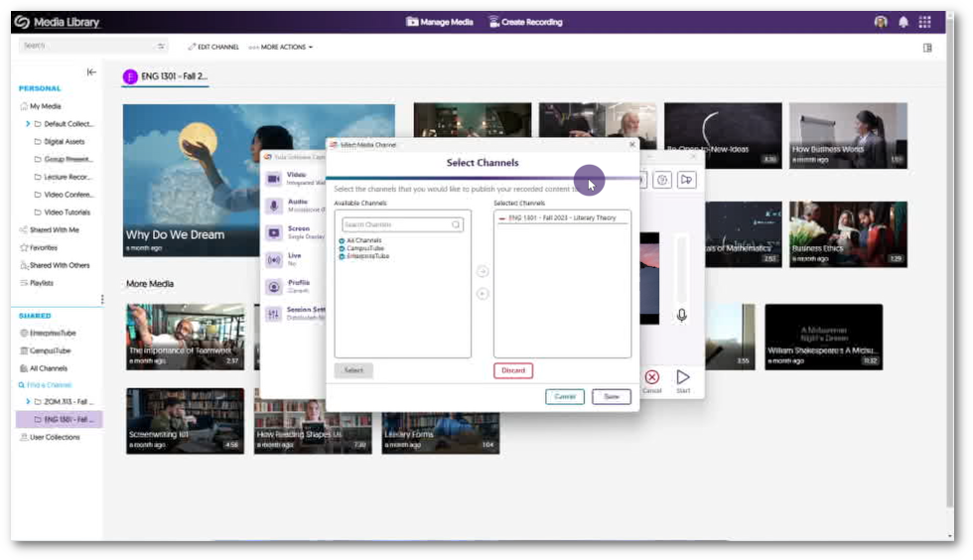This screenshot has height=560, width=973.
Task: Open the Literary Forms video
Action: click(x=440, y=433)
